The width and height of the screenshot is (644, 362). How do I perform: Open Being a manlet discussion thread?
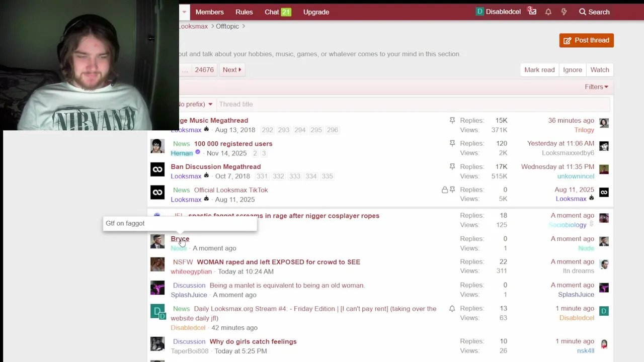click(287, 285)
